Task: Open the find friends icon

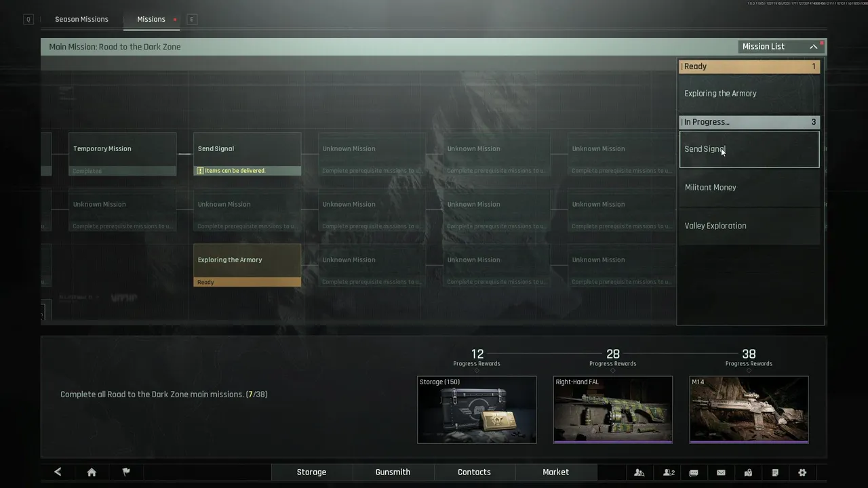Action: [x=639, y=472]
